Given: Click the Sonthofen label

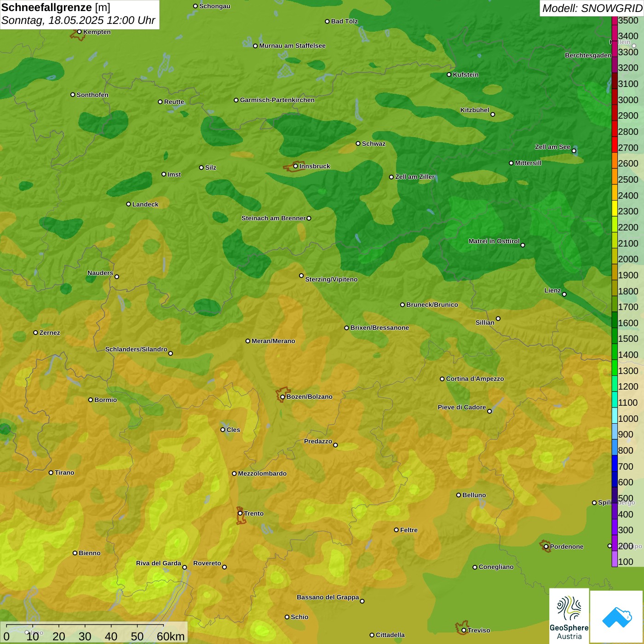Looking at the screenshot, I should coord(92,95).
